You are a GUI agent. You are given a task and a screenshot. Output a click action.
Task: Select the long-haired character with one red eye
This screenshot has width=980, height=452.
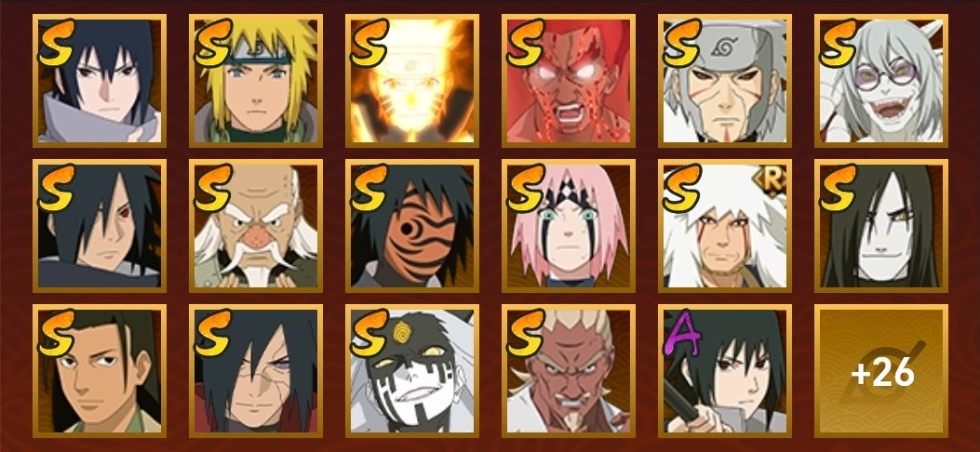point(100,225)
